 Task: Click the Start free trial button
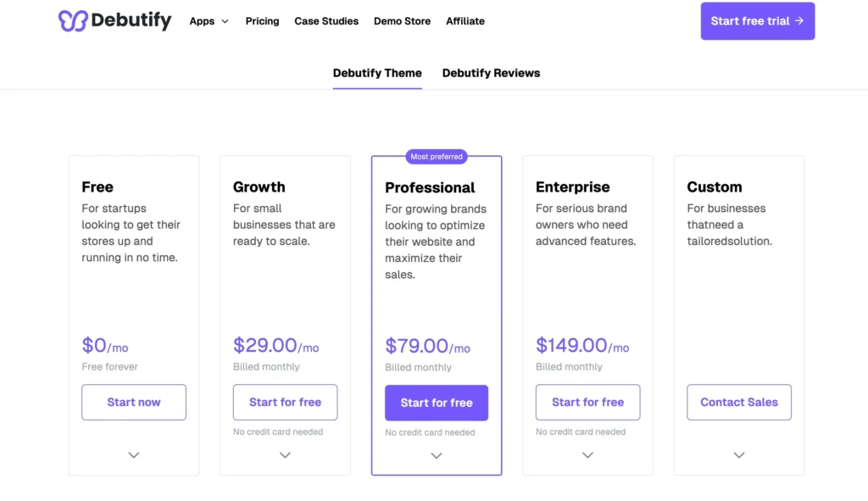point(757,21)
